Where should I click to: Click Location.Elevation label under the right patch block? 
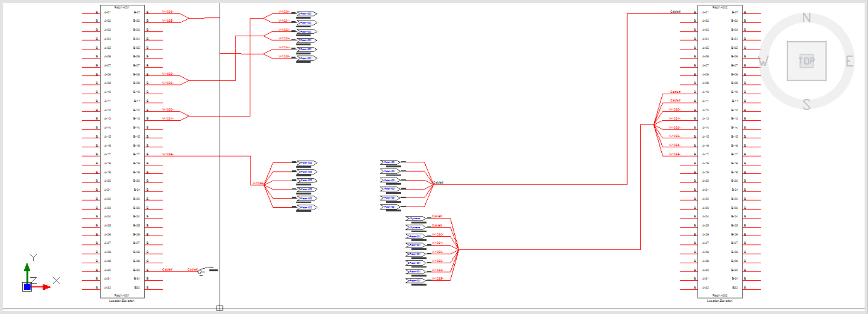tap(719, 300)
